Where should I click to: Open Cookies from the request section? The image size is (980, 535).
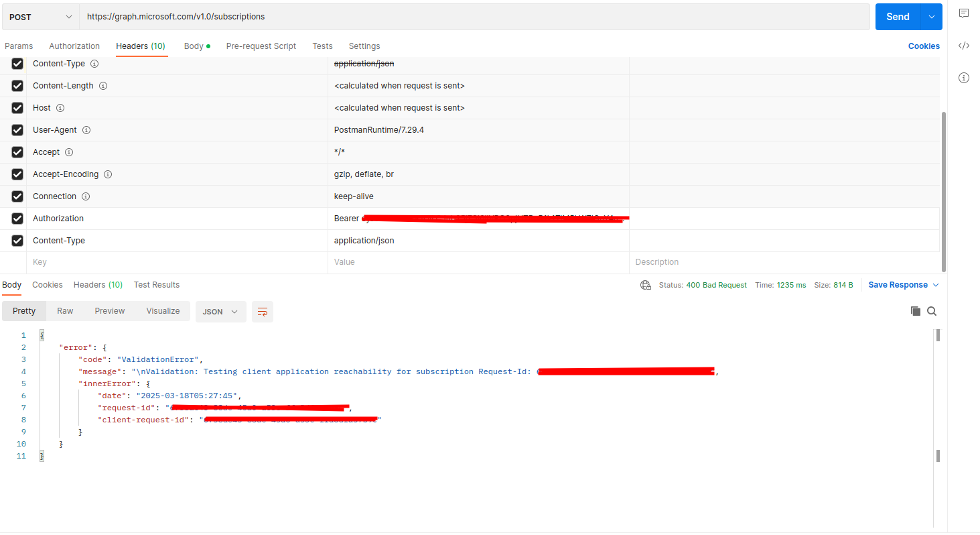click(924, 46)
